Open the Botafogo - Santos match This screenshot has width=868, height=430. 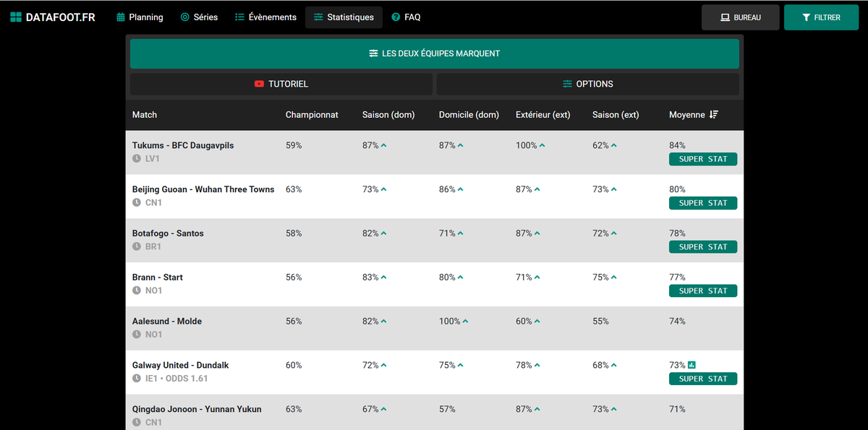168,233
